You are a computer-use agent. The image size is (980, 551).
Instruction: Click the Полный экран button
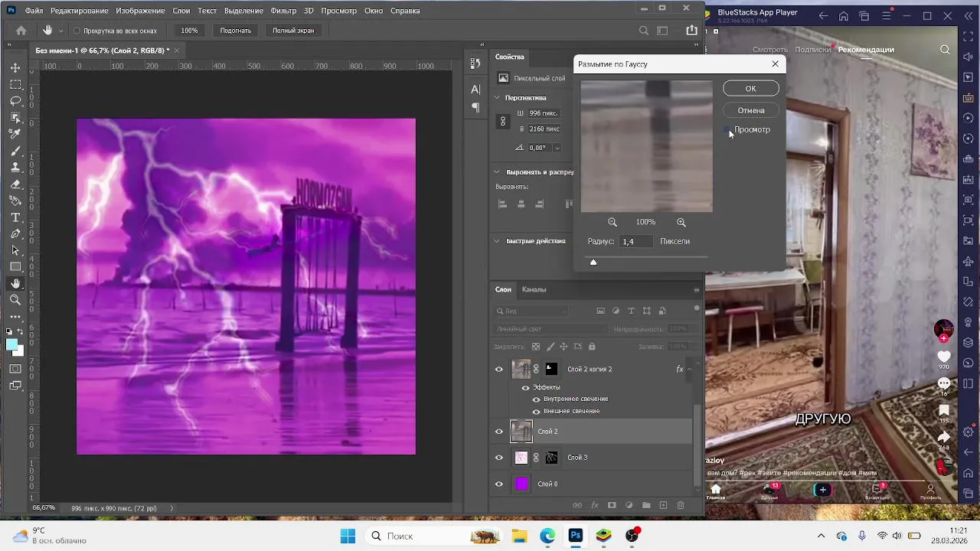[293, 31]
